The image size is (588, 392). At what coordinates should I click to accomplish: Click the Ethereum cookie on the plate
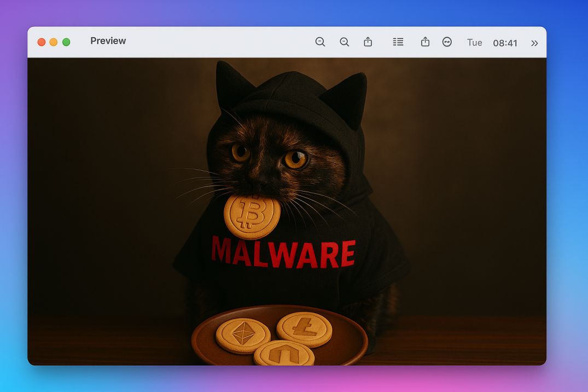(242, 335)
